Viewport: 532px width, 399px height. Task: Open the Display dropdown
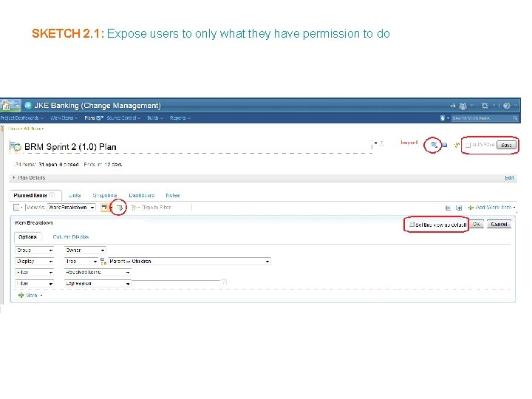[x=34, y=262]
